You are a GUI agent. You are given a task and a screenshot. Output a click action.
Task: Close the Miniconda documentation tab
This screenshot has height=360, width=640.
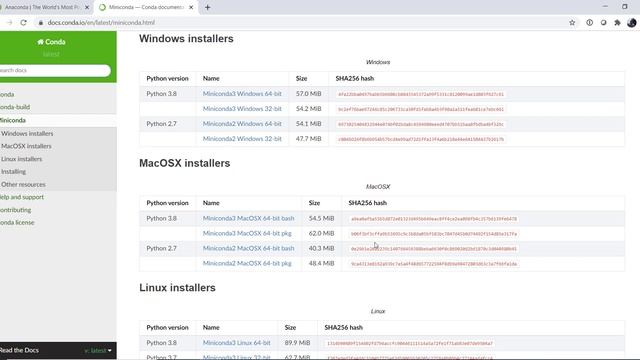(191, 7)
